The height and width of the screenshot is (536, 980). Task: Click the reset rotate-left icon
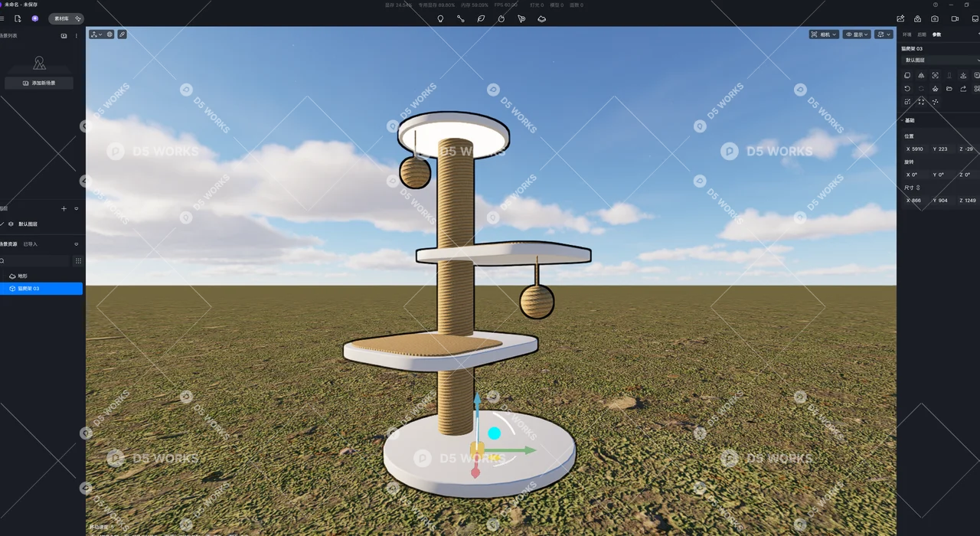click(x=907, y=89)
